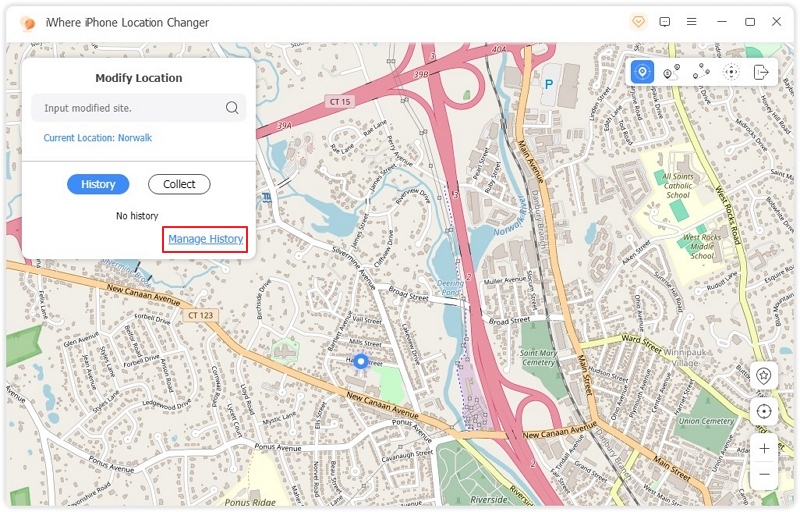
Task: Click the parking P symbol on map
Action: point(549,84)
